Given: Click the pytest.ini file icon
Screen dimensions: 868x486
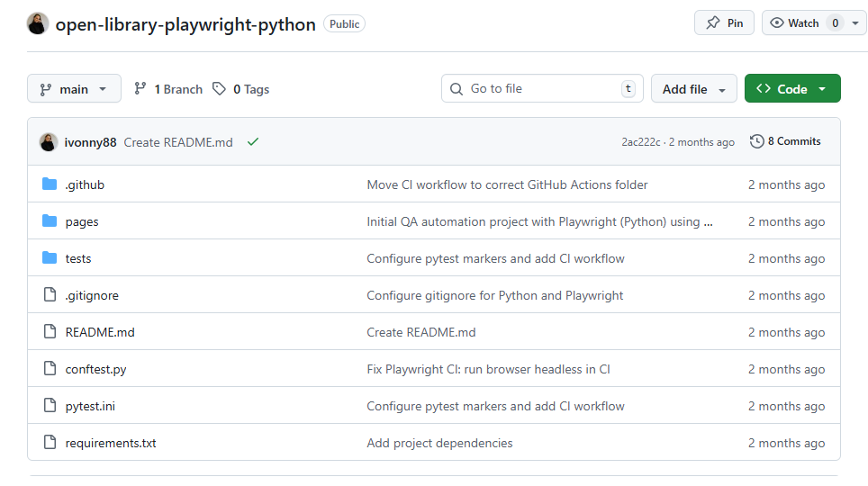Looking at the screenshot, I should coord(50,405).
